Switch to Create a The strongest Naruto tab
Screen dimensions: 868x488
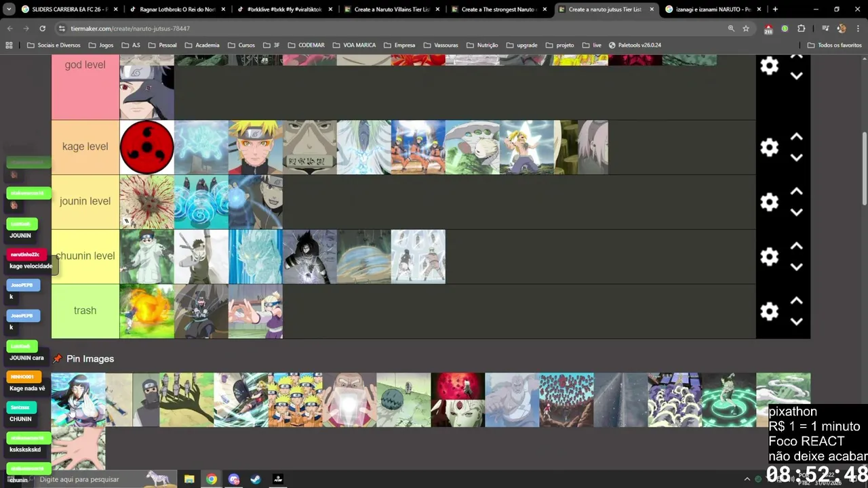pyautogui.click(x=499, y=9)
